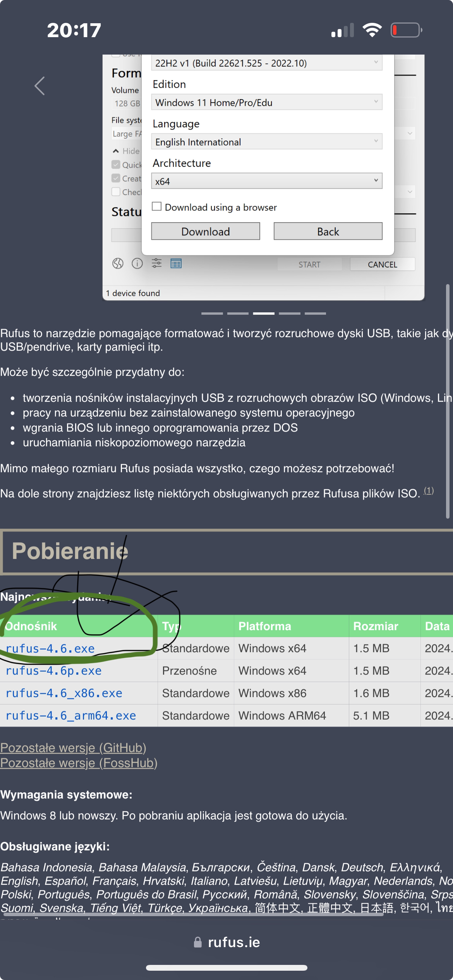Tap the padlock icon beside rufus.ie
The height and width of the screenshot is (980, 453).
pyautogui.click(x=198, y=942)
